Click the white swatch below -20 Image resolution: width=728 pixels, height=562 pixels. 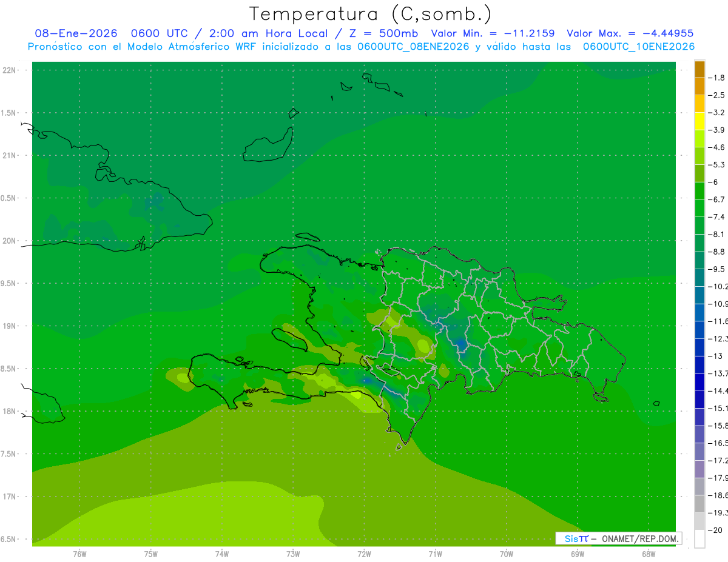coord(699,539)
